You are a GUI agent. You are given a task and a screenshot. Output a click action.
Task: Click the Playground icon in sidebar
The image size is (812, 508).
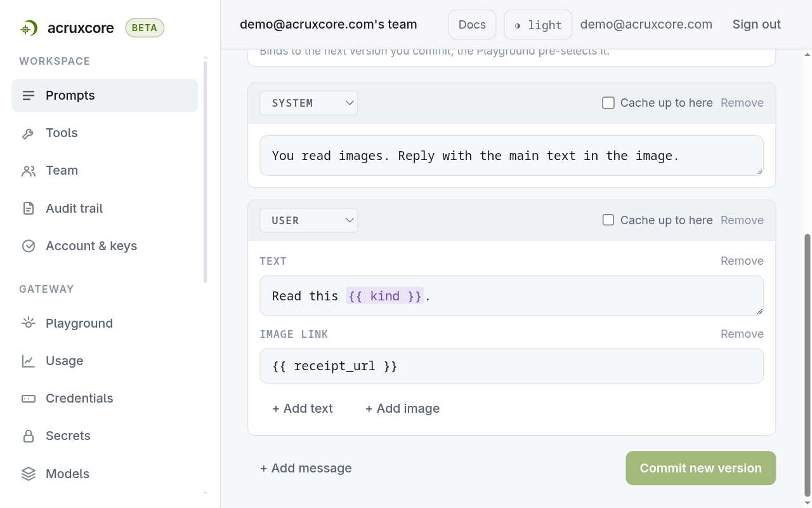click(x=29, y=323)
